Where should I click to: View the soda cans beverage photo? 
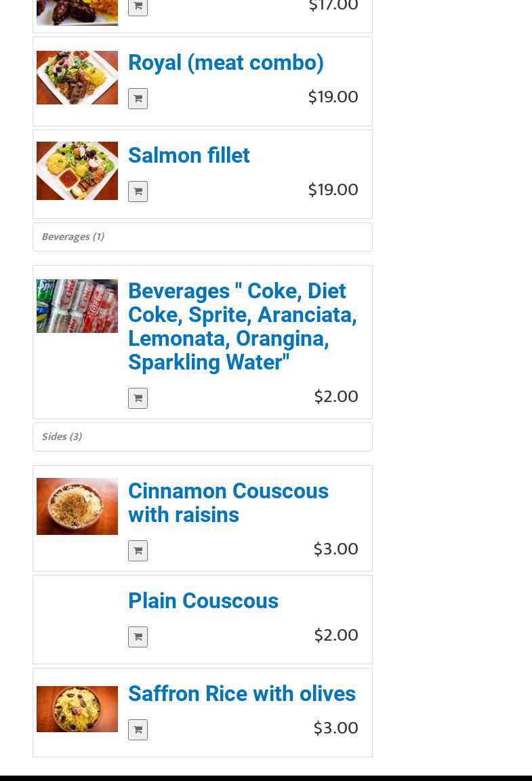click(77, 306)
